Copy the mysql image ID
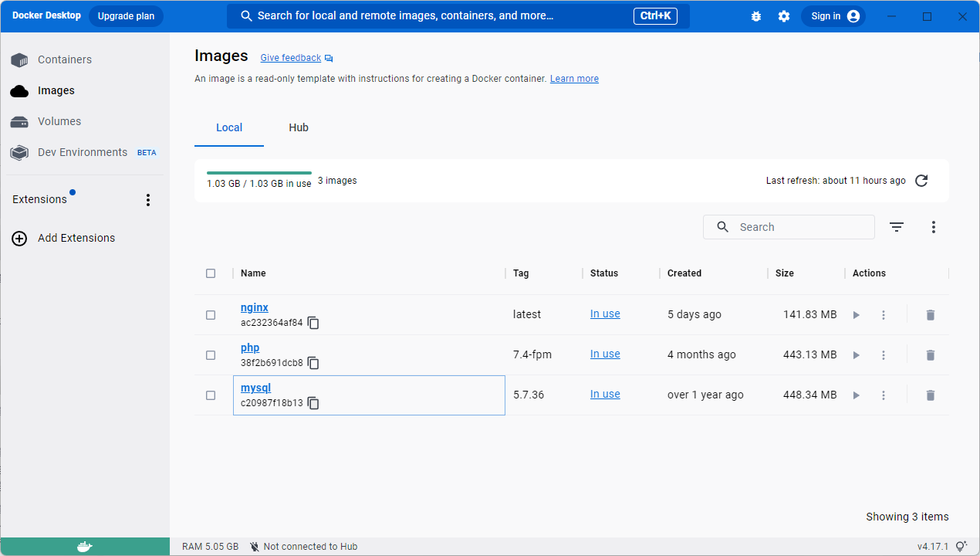This screenshot has width=980, height=556. pyautogui.click(x=313, y=403)
